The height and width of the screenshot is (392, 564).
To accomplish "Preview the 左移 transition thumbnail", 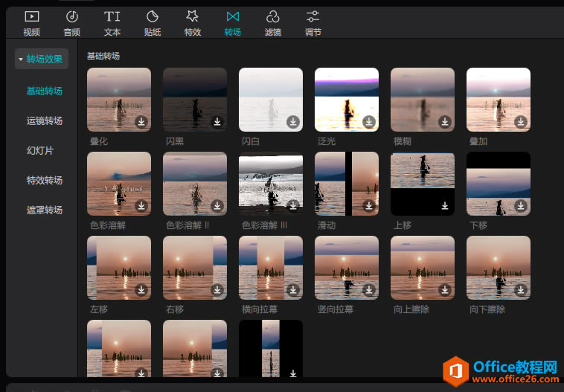I will point(119,268).
